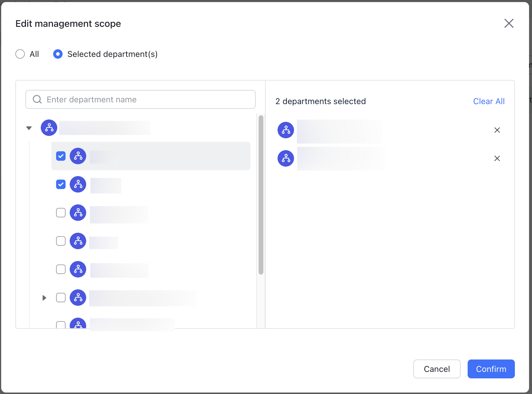Image resolution: width=532 pixels, height=394 pixels.
Task: Click the Clear All link
Action: (x=489, y=101)
